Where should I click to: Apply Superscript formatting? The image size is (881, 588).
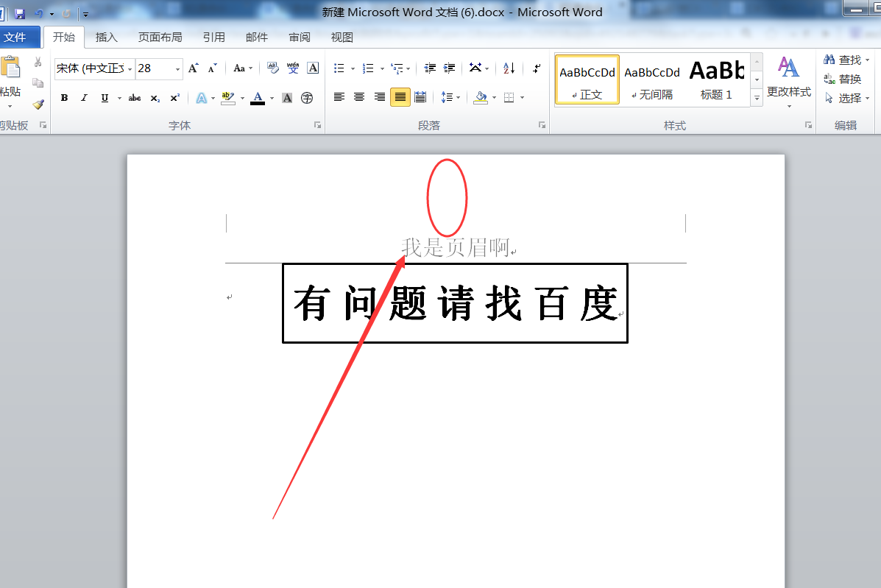pos(174,99)
